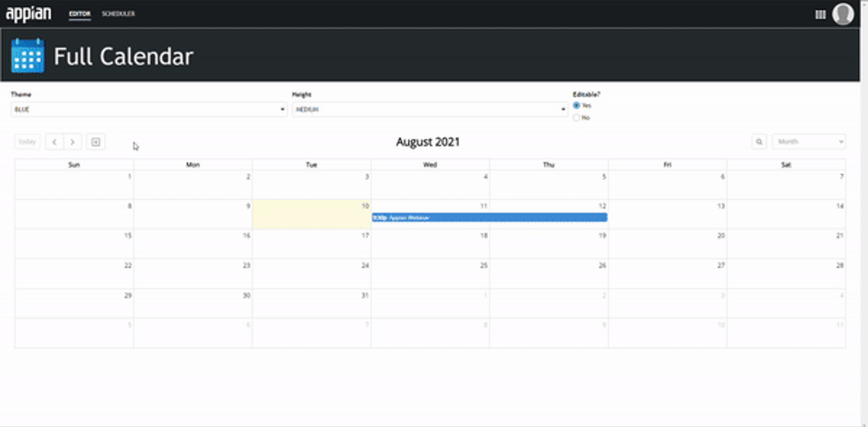This screenshot has height=427, width=868.
Task: Select Yes for Editable
Action: point(576,105)
